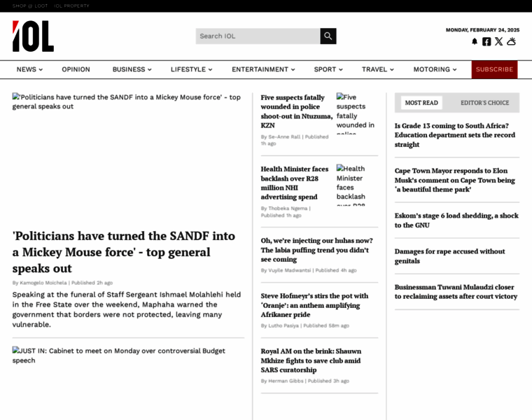The image size is (532, 420).
Task: Click author name Lutho Pasiya
Action: click(283, 325)
